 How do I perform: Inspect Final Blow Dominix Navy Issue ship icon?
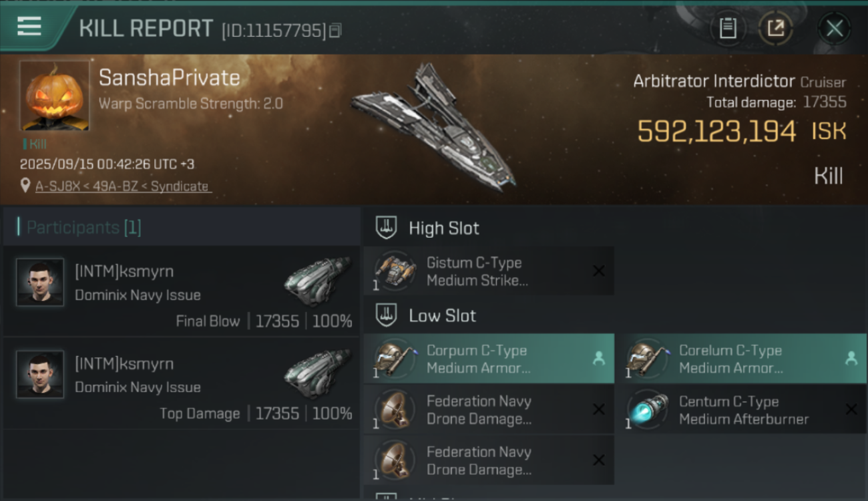pyautogui.click(x=317, y=281)
